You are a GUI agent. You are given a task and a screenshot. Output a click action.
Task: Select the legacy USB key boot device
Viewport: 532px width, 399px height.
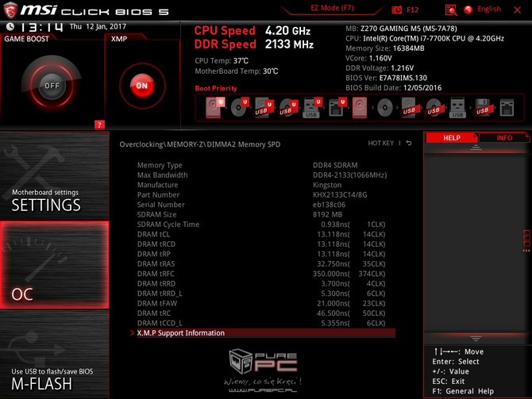tap(457, 107)
